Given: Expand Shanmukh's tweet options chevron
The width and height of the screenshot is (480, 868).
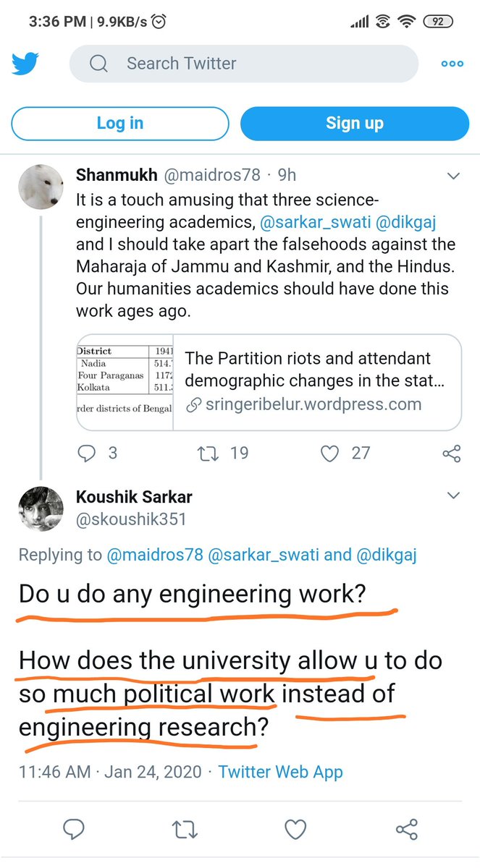Looking at the screenshot, I should click(453, 176).
